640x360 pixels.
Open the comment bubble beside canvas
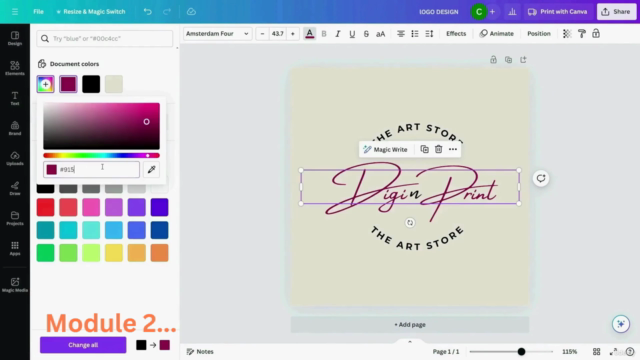[x=541, y=178]
